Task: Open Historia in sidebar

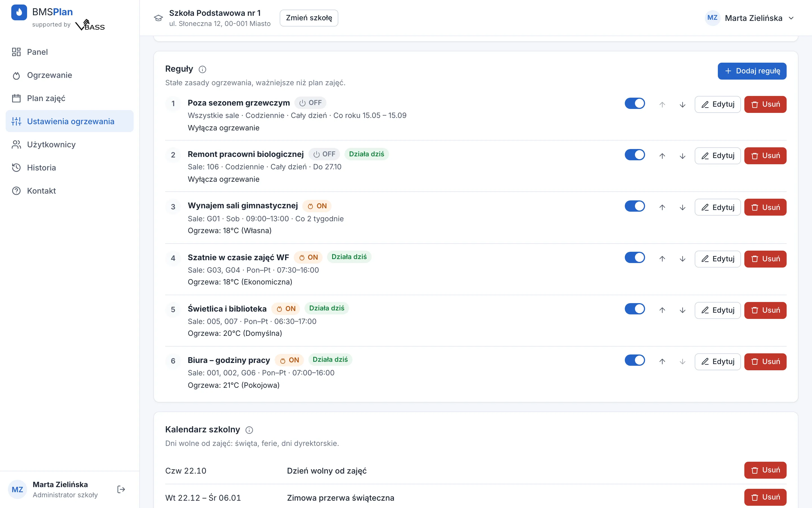Action: coord(70,168)
